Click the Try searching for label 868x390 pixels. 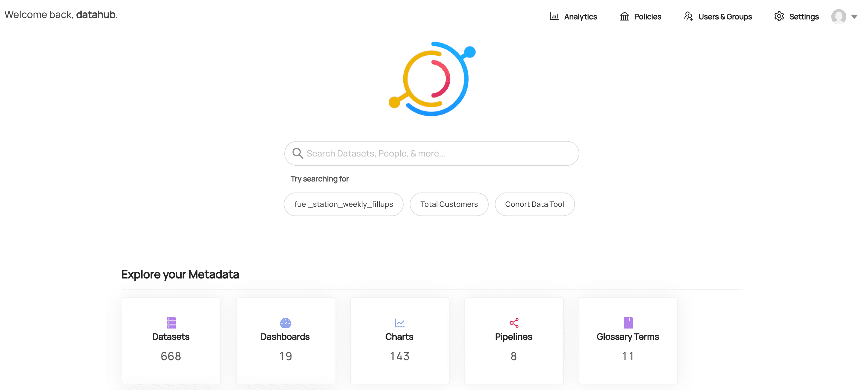(x=319, y=179)
